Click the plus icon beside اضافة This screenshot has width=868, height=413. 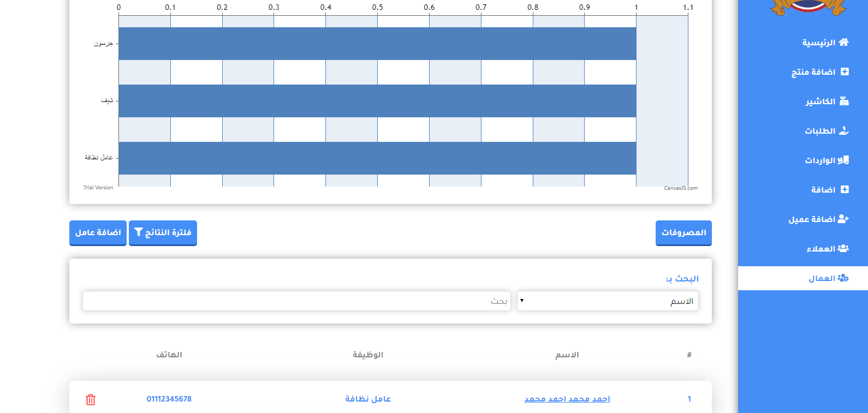(x=845, y=190)
